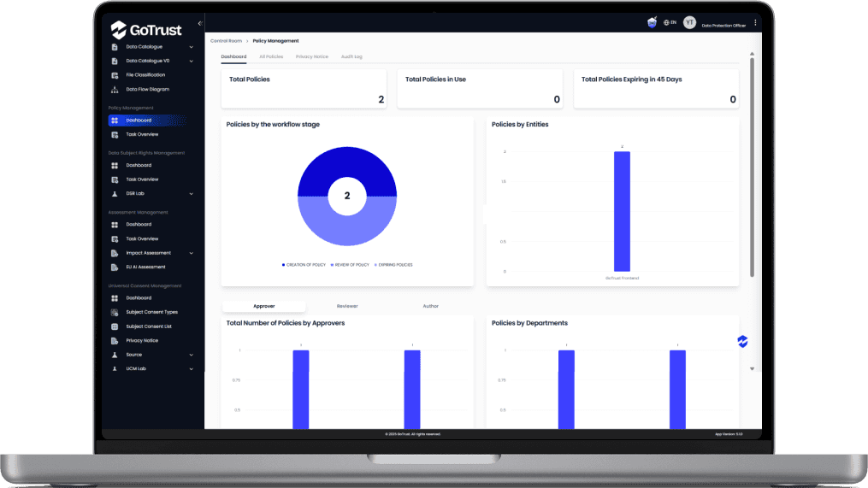868x488 pixels.
Task: Click the dark blue donut chart segment
Action: coord(347,162)
